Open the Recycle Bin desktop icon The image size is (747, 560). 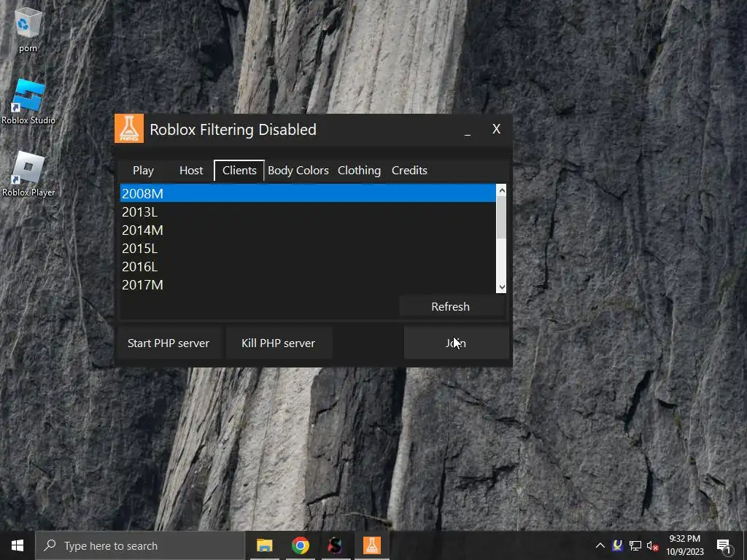tap(28, 29)
